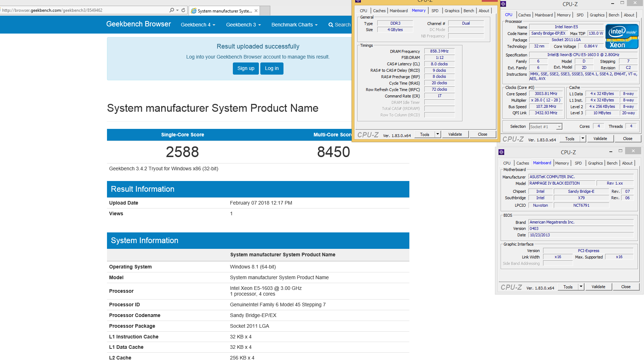644x362 pixels.
Task: Expand the Benchmark Charts dropdown
Action: 294,25
